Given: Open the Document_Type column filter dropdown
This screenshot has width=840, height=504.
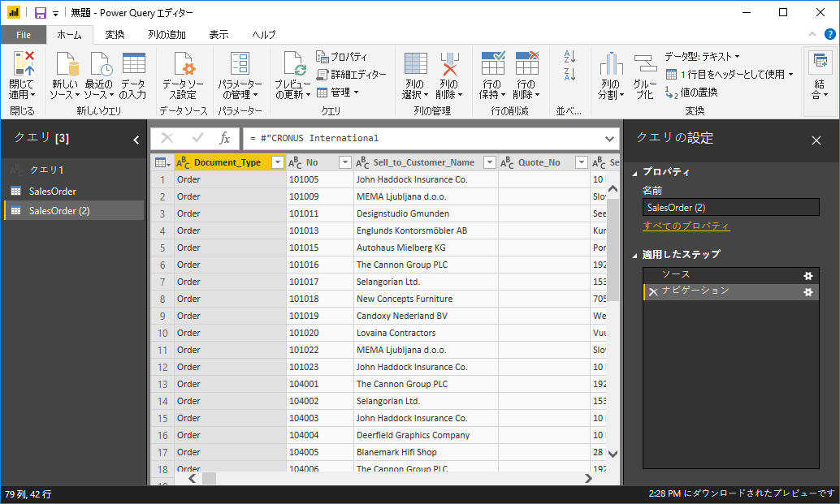Looking at the screenshot, I should pyautogui.click(x=278, y=162).
